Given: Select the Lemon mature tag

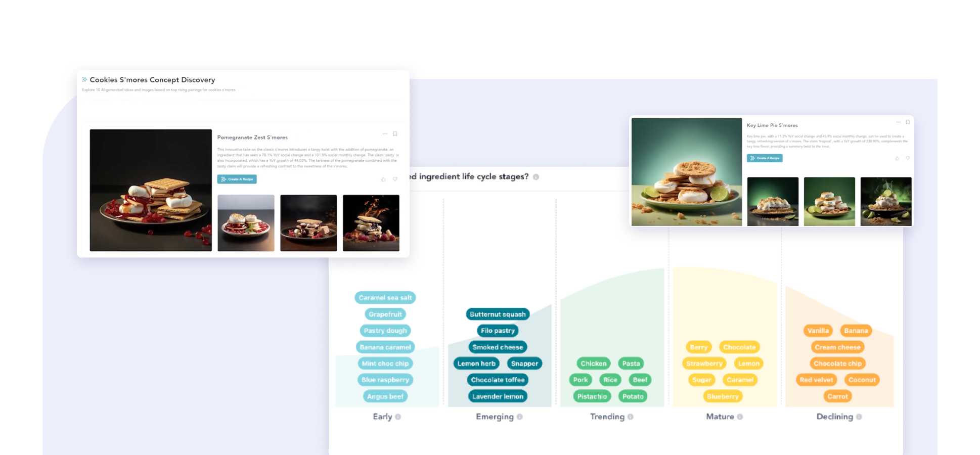Looking at the screenshot, I should [749, 363].
